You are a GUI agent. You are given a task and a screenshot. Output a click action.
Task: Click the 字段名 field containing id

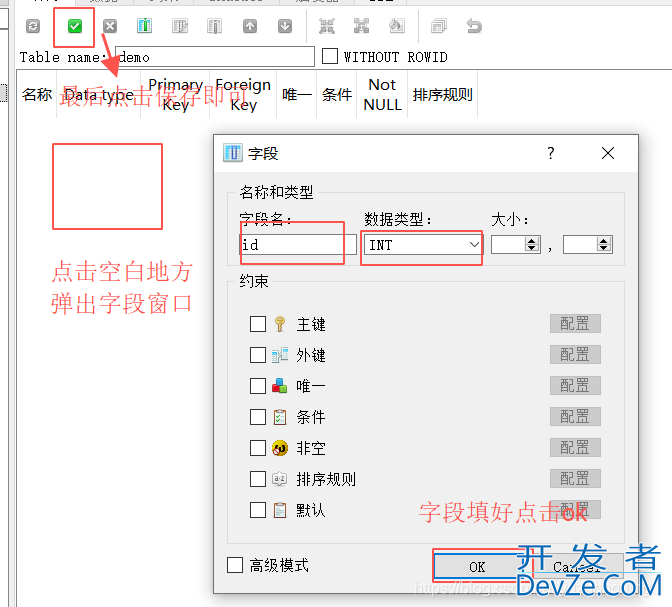coord(298,245)
